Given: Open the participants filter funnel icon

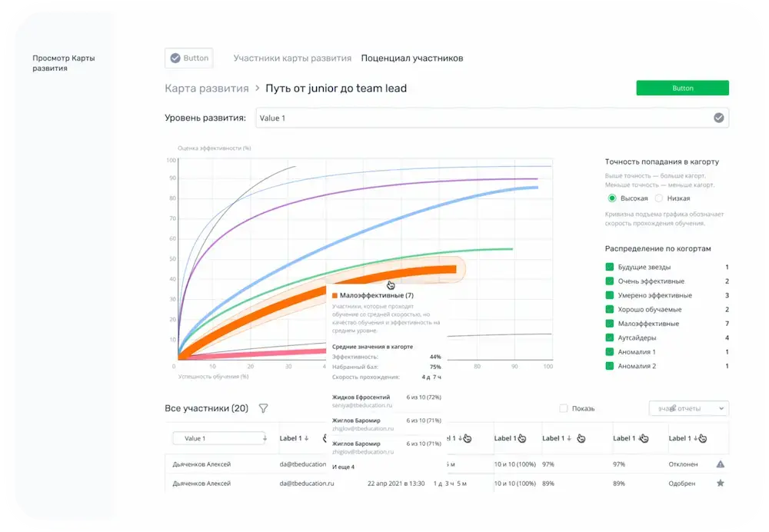Looking at the screenshot, I should [263, 408].
